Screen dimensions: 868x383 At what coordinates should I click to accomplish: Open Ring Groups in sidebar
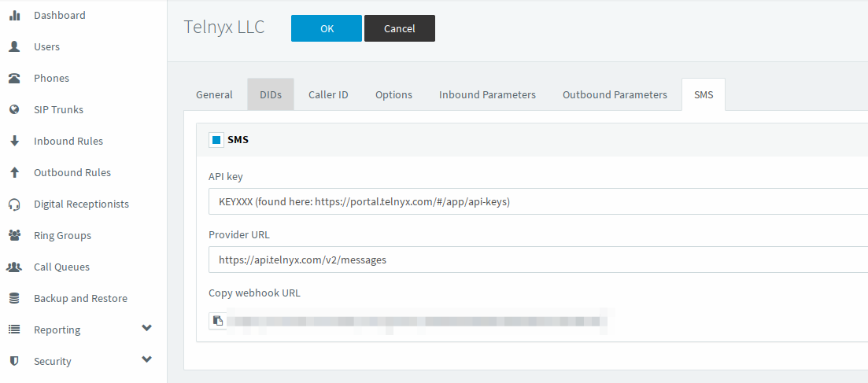(x=62, y=236)
